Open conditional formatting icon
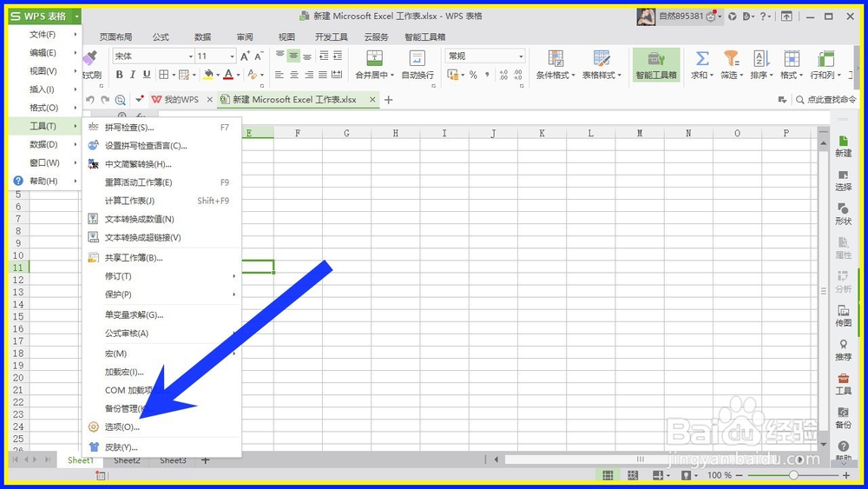 pyautogui.click(x=556, y=57)
